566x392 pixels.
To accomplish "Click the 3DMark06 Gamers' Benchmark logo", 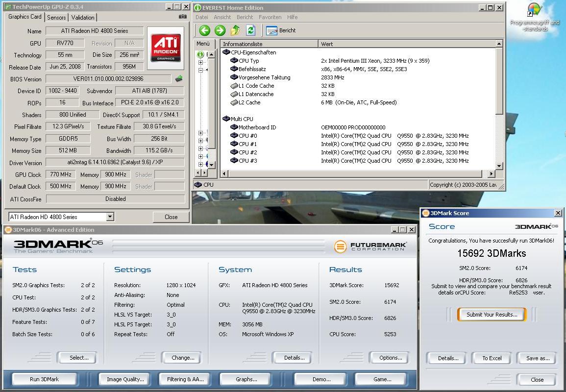I will click(58, 245).
